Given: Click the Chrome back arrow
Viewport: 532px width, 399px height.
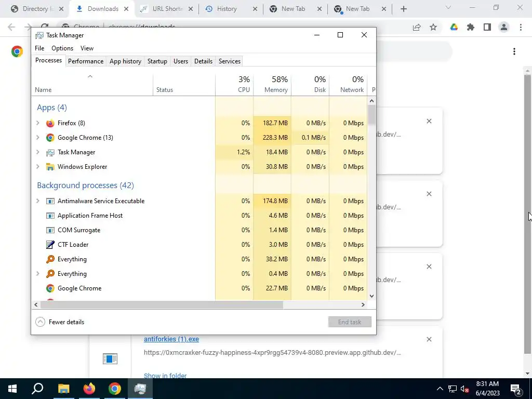Looking at the screenshot, I should [11, 27].
